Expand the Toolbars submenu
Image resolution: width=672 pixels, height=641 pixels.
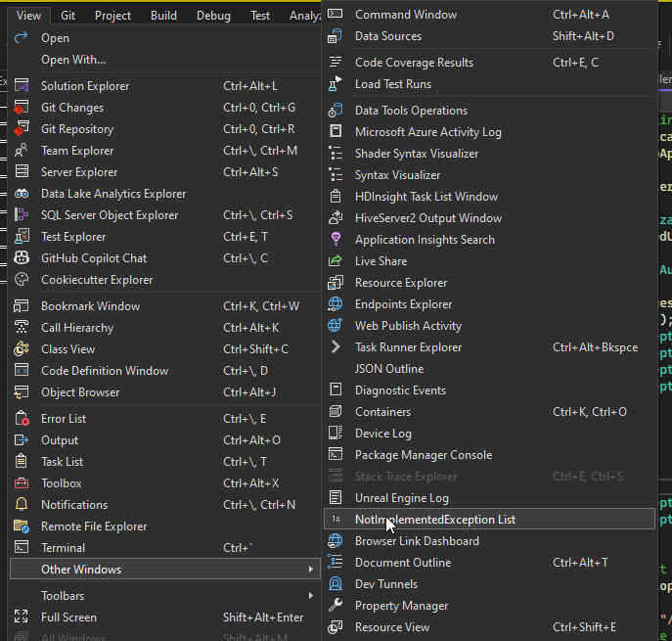pyautogui.click(x=311, y=596)
